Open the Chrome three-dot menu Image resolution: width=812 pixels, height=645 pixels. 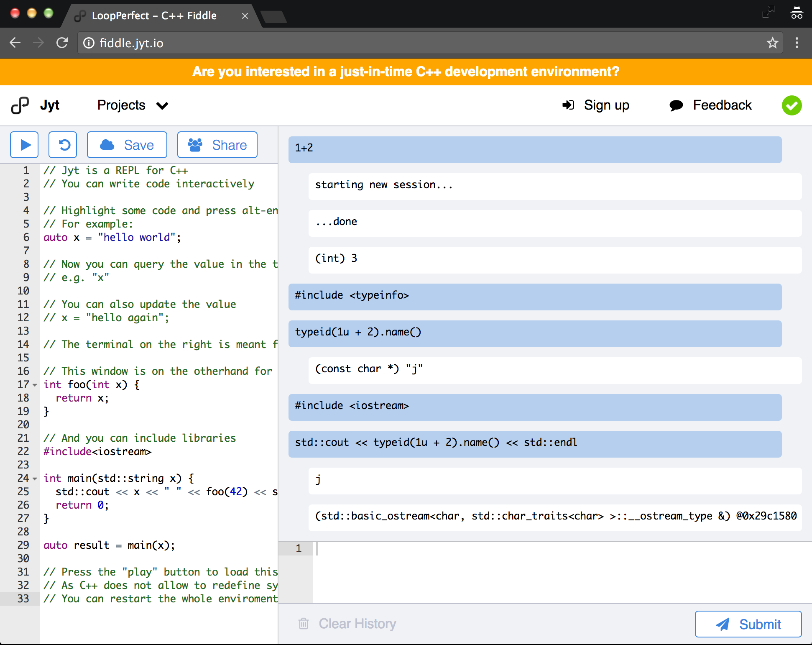[797, 43]
